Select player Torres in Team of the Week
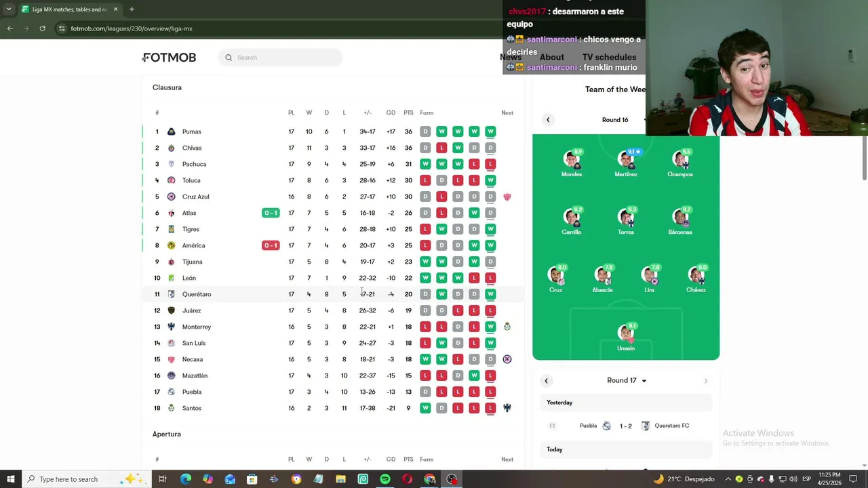 (x=626, y=221)
